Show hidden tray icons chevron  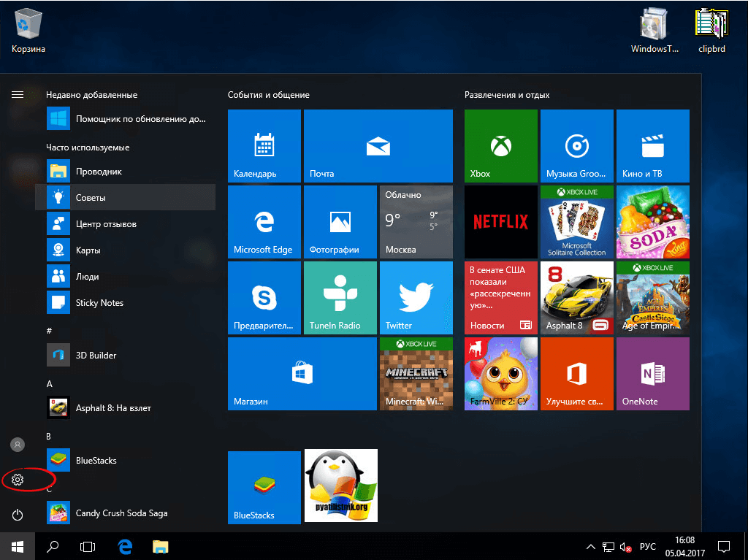point(591,547)
